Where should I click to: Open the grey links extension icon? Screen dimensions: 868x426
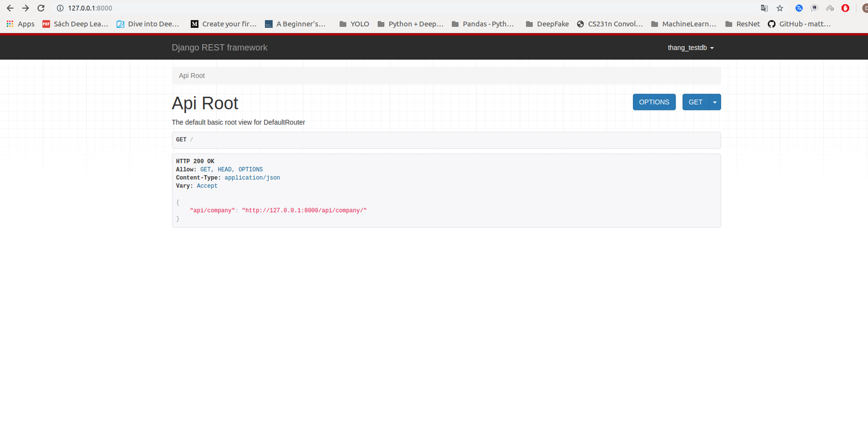[x=830, y=8]
